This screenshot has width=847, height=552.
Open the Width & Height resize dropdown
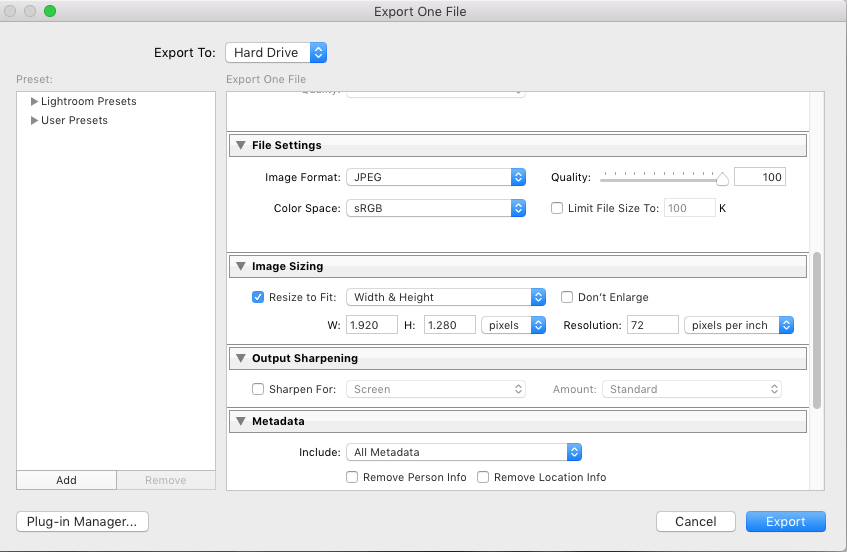[x=446, y=297]
